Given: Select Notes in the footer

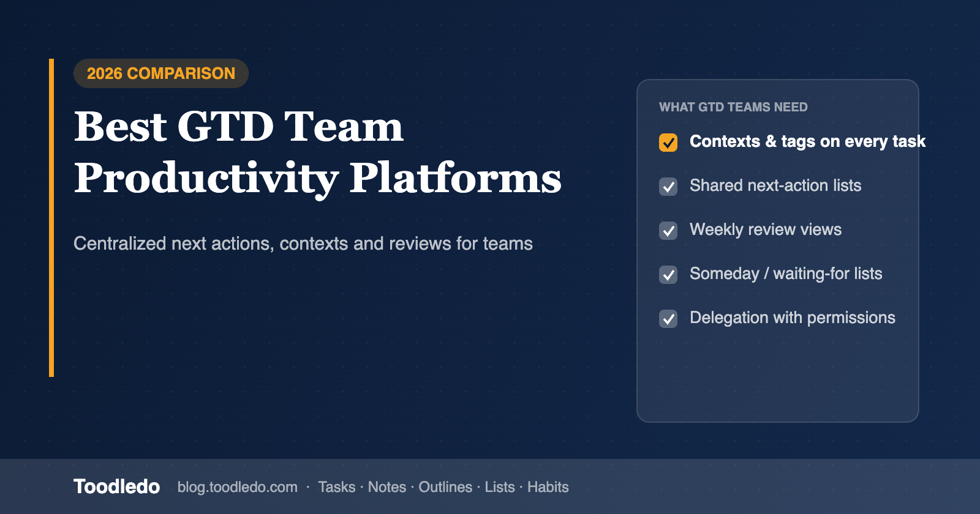Looking at the screenshot, I should pos(387,487).
